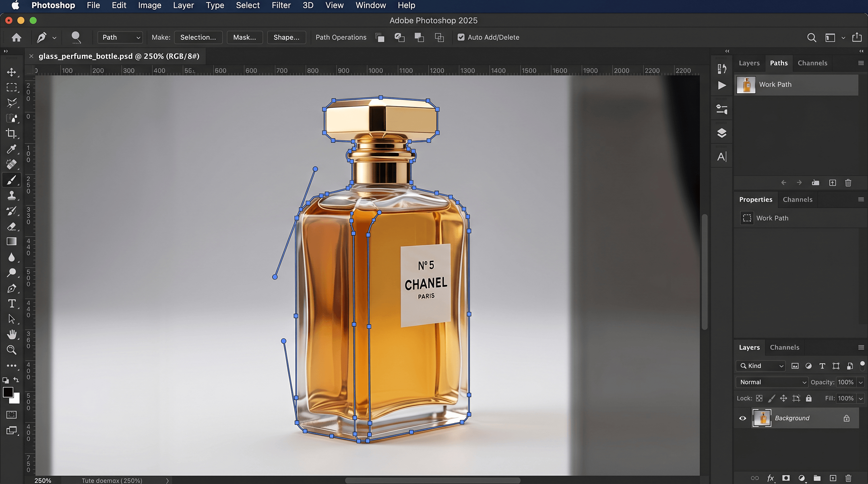
Task: Open the Select menu
Action: point(248,5)
